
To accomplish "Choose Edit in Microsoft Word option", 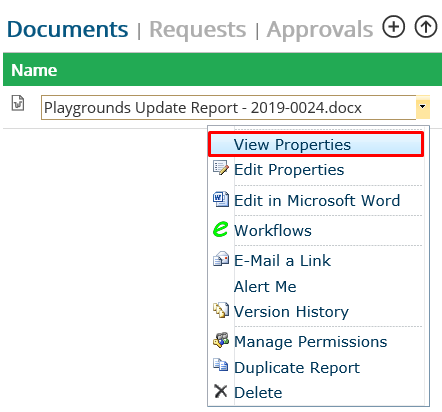I will coord(317,200).
